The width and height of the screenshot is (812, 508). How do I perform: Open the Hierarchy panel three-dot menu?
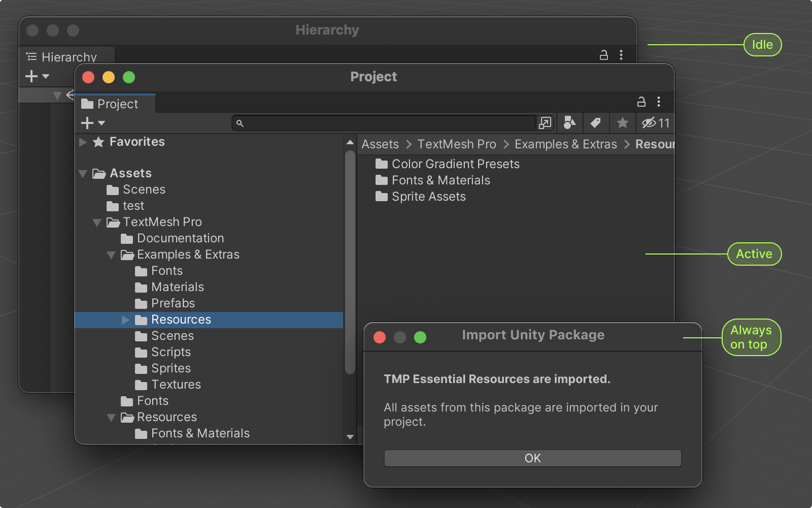pos(621,55)
